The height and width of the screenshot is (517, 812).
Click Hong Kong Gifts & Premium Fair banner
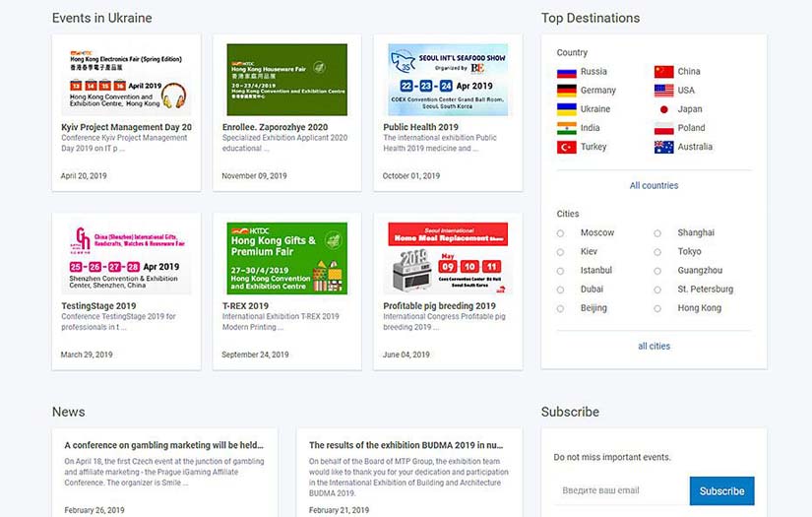[287, 258]
